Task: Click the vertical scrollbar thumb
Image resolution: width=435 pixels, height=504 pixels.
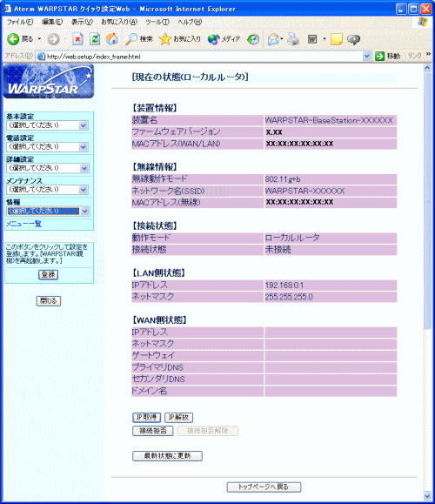Action: [427, 201]
